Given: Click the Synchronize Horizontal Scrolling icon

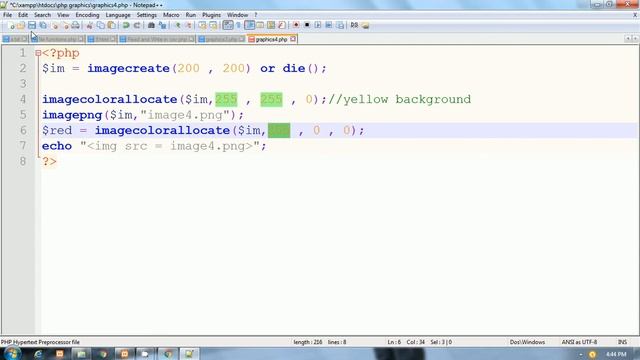Looking at the screenshot, I should (213, 25).
